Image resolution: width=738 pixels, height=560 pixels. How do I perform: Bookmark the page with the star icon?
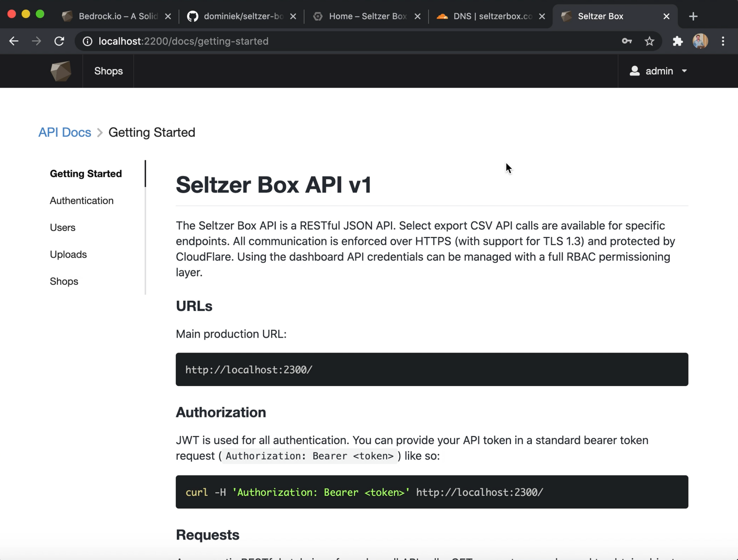coord(649,41)
